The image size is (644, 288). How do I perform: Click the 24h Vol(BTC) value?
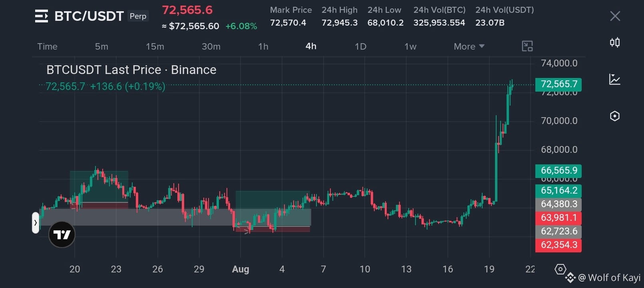439,23
